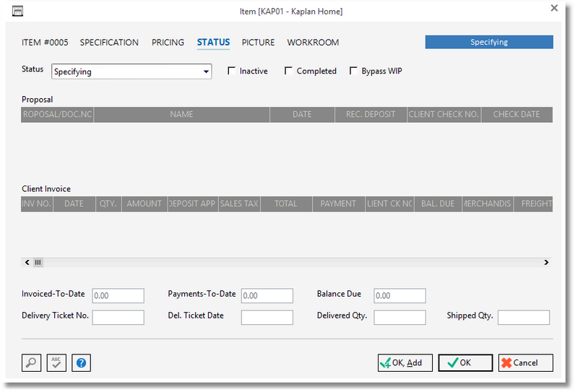Click the QTY. column header

(108, 204)
